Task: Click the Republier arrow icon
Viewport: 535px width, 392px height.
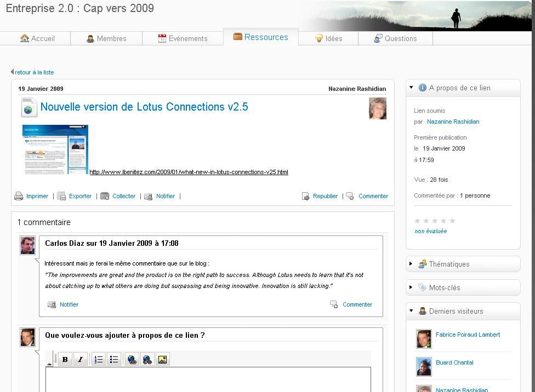Action: coord(306,197)
